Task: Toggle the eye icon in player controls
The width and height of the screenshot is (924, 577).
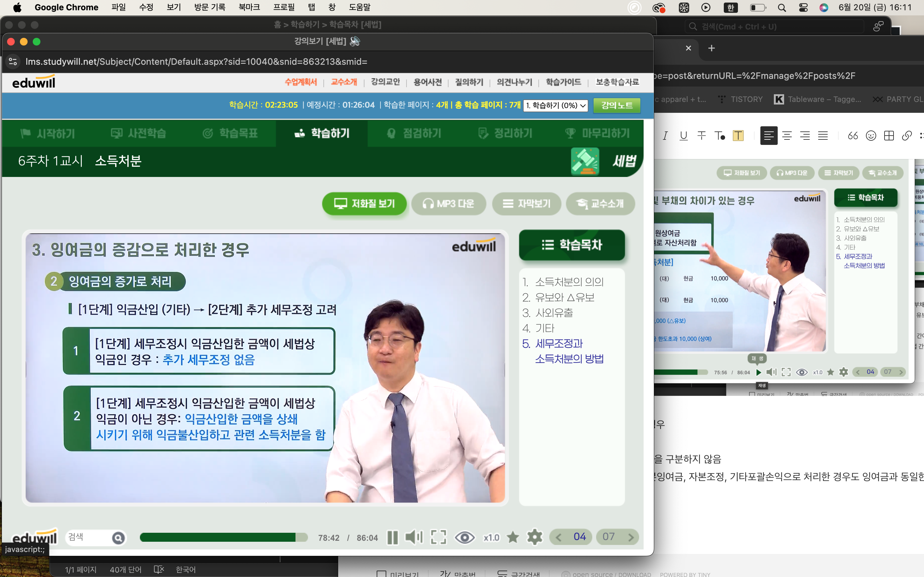Action: (464, 537)
